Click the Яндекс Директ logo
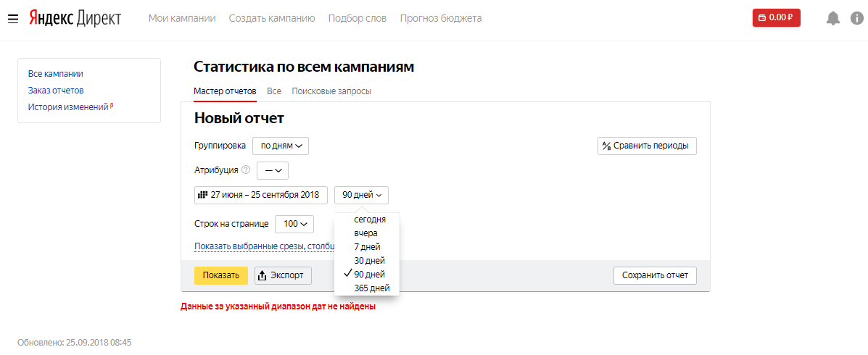The height and width of the screenshot is (355, 868). click(x=75, y=17)
